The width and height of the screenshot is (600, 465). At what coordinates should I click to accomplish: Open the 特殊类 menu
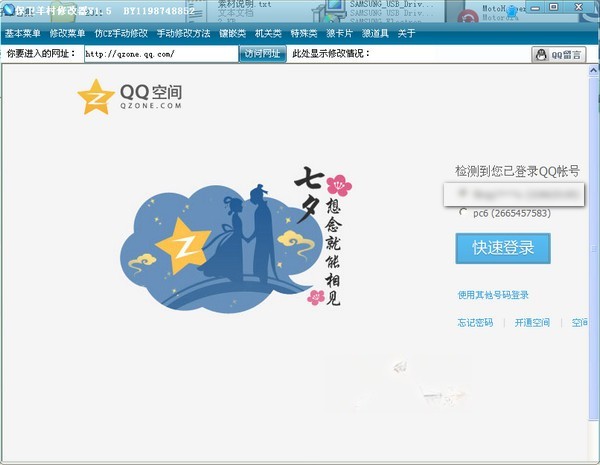[x=304, y=33]
